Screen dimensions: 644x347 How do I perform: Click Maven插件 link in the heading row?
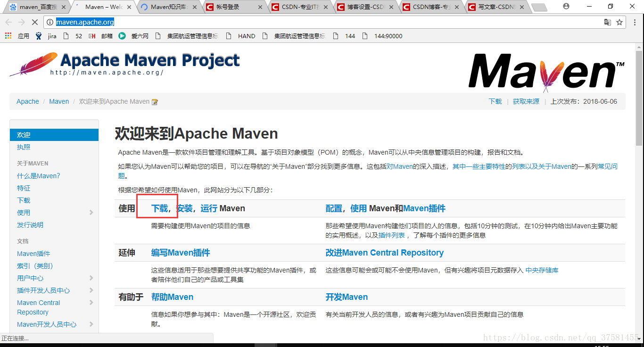(x=424, y=208)
